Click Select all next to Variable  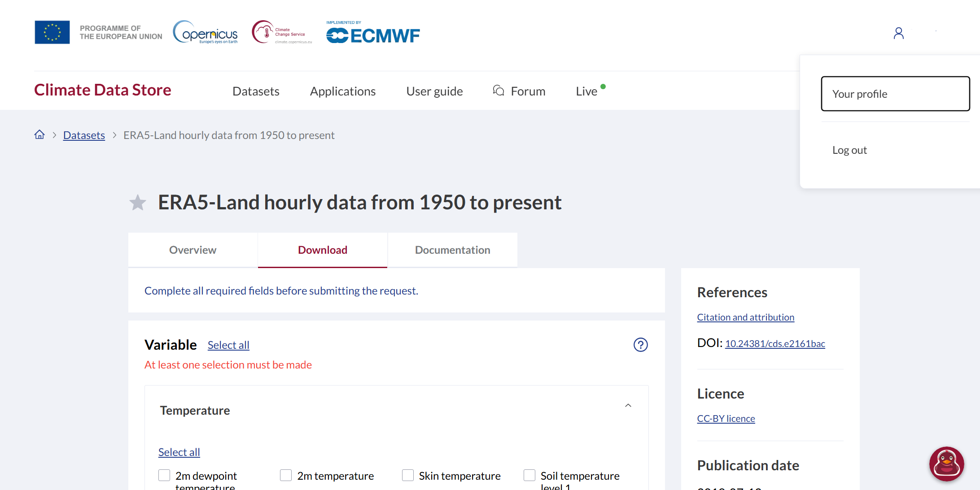point(228,345)
